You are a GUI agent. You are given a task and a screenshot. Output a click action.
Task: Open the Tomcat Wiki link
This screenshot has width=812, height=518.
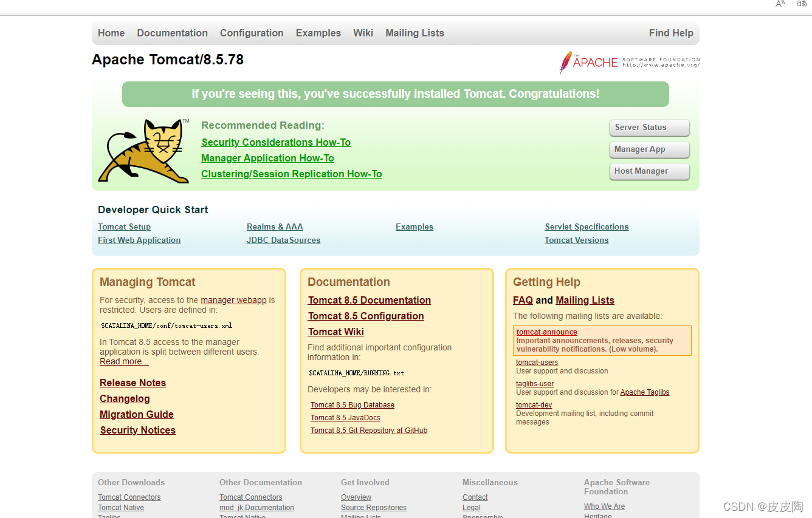[336, 332]
